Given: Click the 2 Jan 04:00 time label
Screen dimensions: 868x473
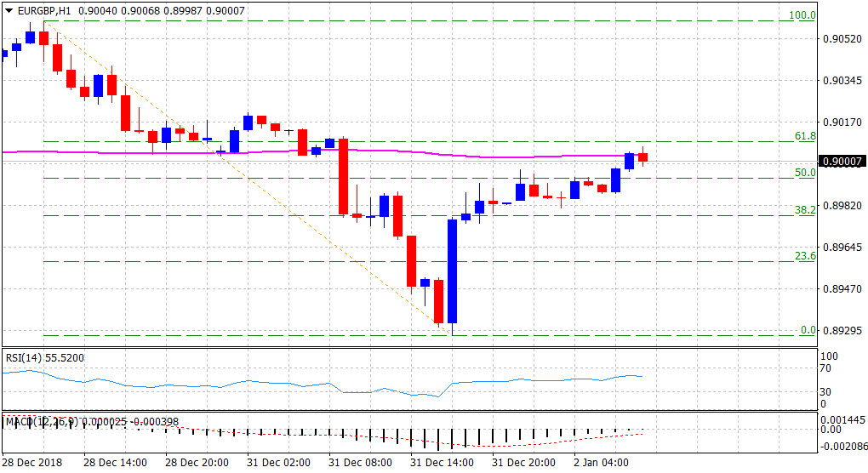Looking at the screenshot, I should click(x=600, y=463).
